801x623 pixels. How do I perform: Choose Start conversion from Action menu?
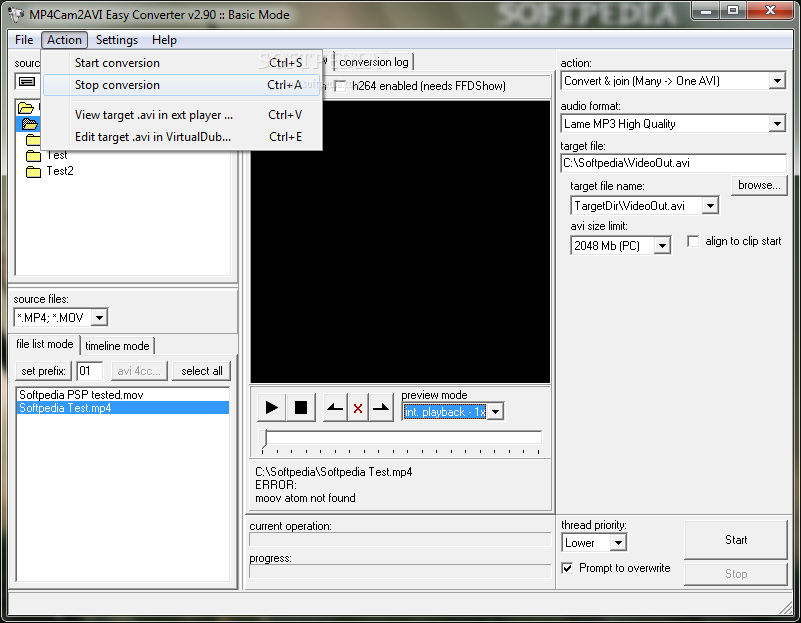[x=181, y=63]
